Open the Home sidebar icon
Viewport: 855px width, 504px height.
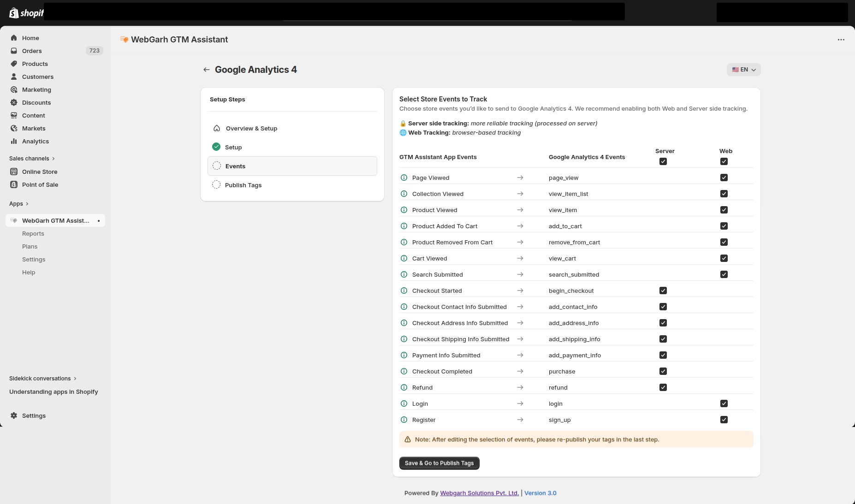pyautogui.click(x=14, y=38)
